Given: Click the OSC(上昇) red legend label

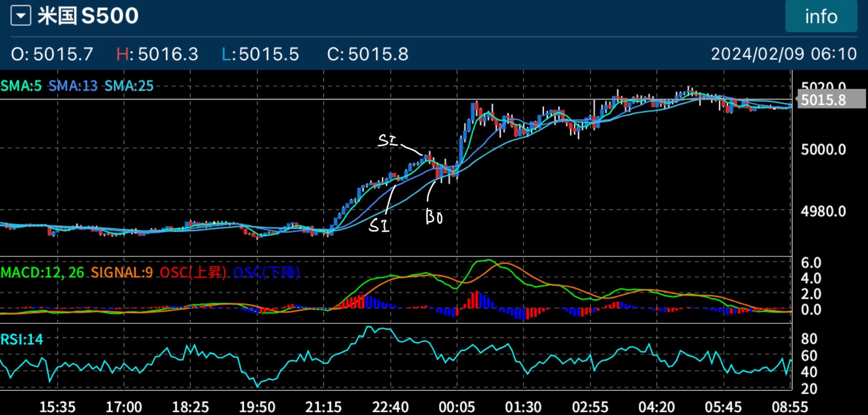Looking at the screenshot, I should point(193,273).
